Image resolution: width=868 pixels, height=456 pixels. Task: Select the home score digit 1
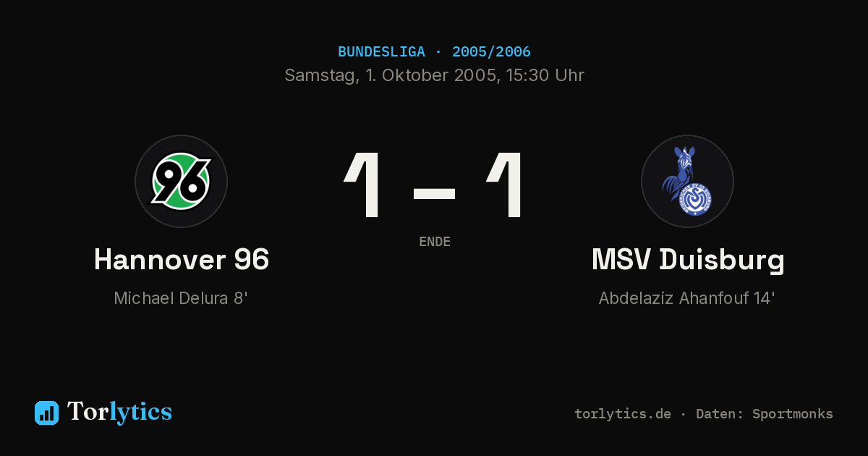tap(363, 185)
